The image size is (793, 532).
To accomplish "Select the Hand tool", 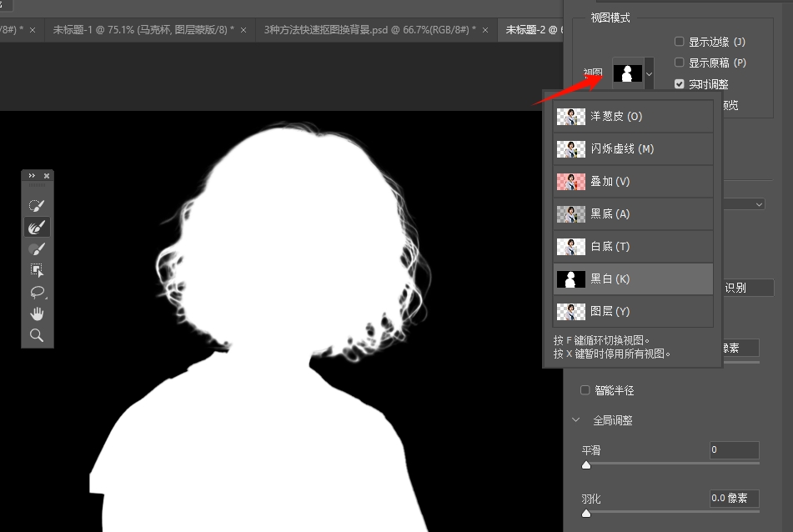I will pyautogui.click(x=37, y=314).
